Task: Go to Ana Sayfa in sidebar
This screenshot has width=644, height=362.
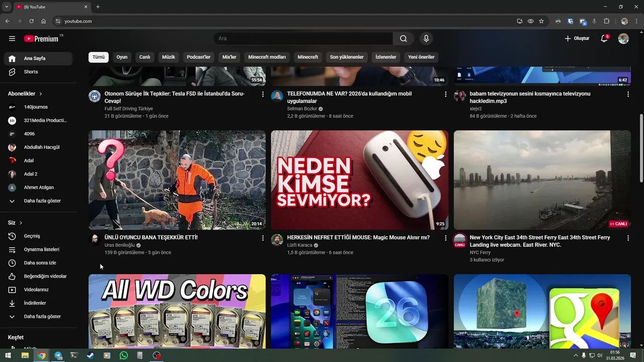Action: (x=38, y=58)
